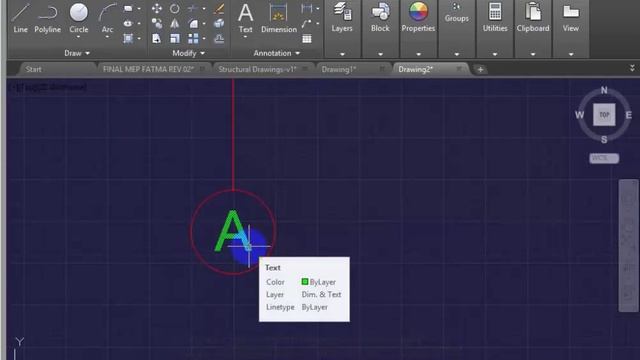Select the Linear dimension icon
This screenshot has width=640, height=360.
point(307,8)
